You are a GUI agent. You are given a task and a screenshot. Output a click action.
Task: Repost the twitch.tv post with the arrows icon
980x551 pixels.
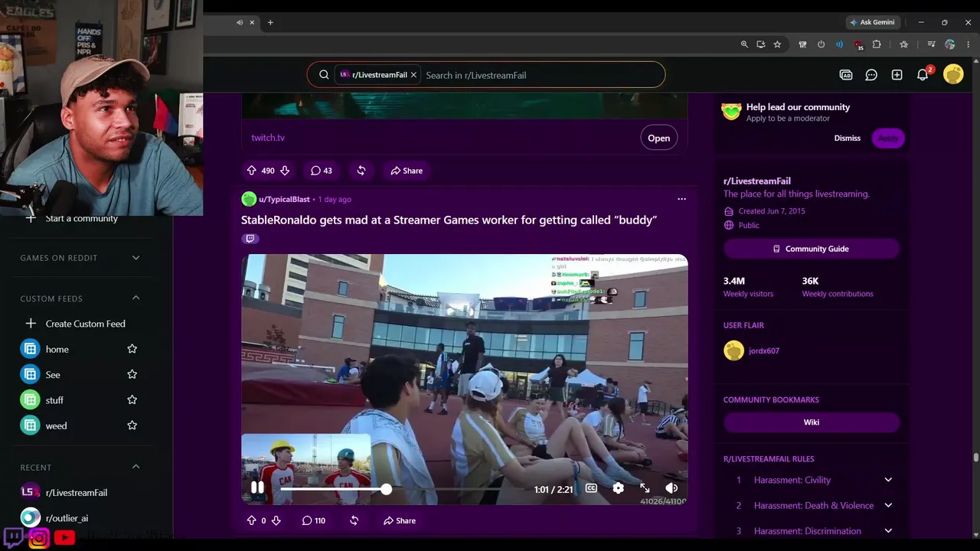click(x=361, y=171)
